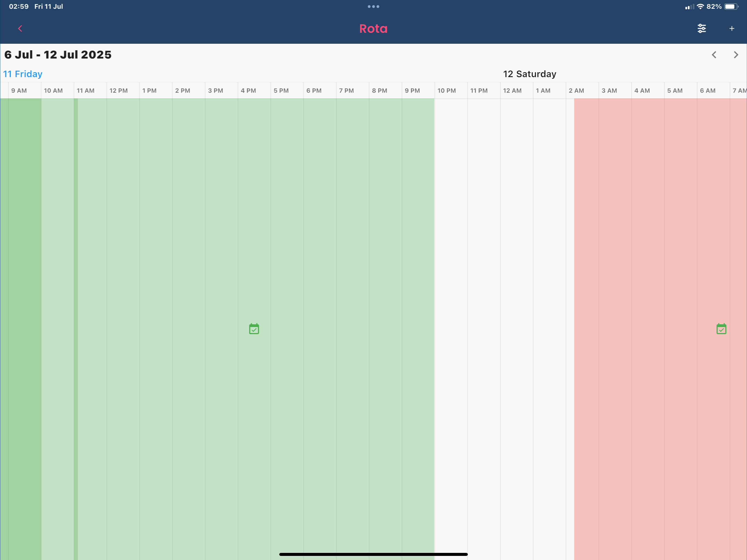The width and height of the screenshot is (747, 560).
Task: Select the 12 Saturday day header
Action: (529, 74)
